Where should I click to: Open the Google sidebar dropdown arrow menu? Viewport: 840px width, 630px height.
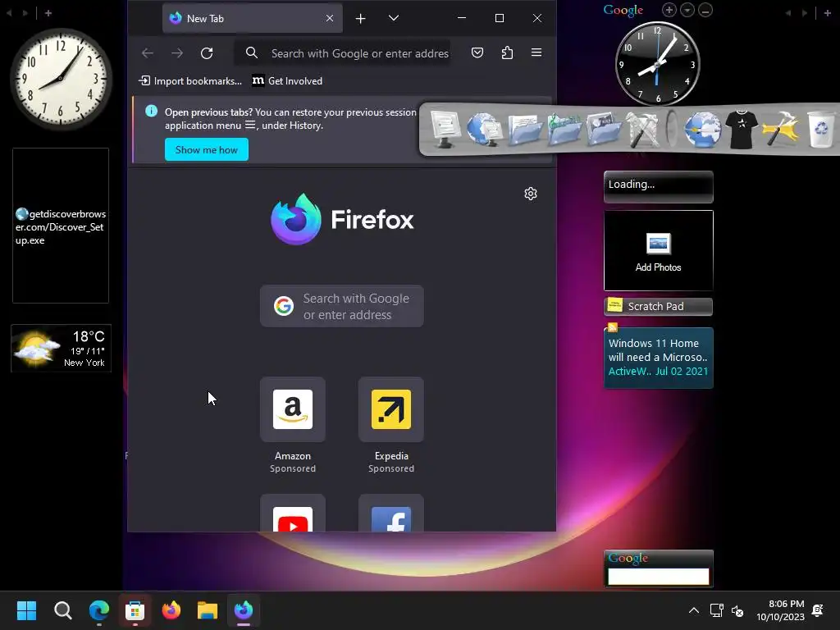[687, 10]
